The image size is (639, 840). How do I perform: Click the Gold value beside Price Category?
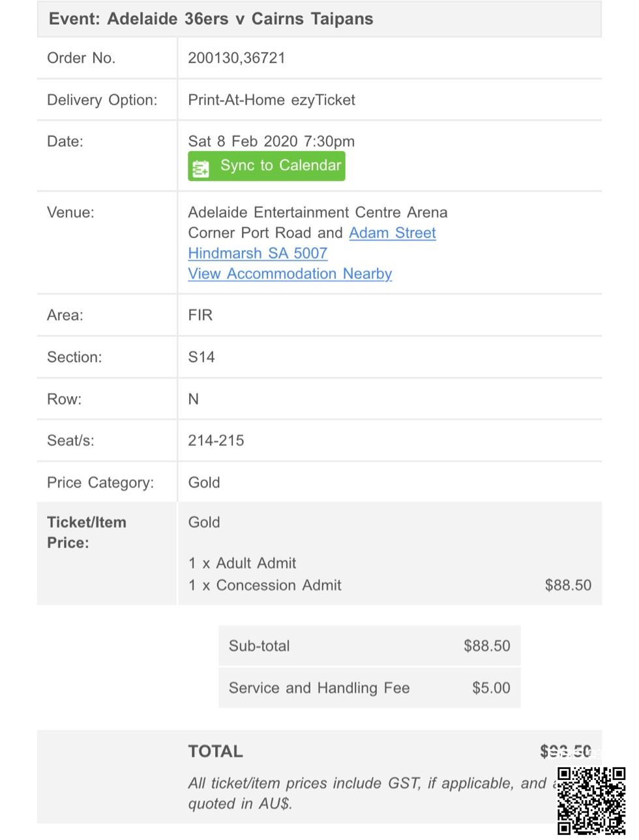[204, 483]
